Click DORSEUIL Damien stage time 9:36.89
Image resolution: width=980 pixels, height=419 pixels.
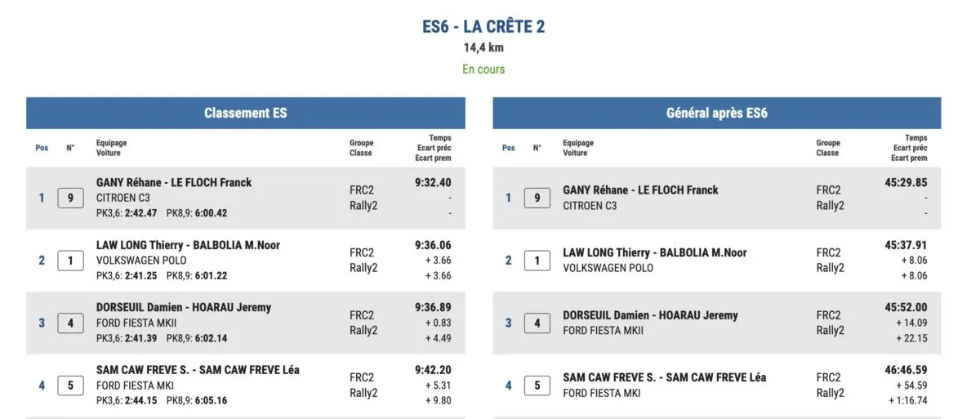coord(433,307)
